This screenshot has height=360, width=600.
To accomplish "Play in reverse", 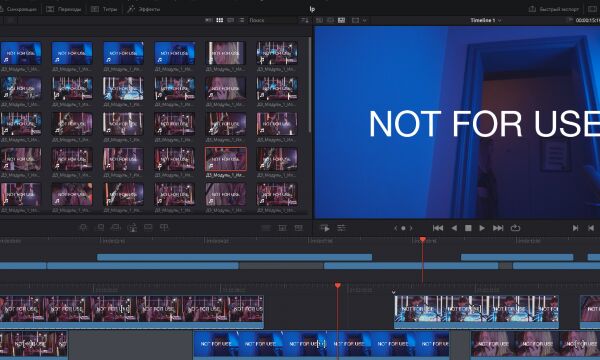I will [x=454, y=228].
